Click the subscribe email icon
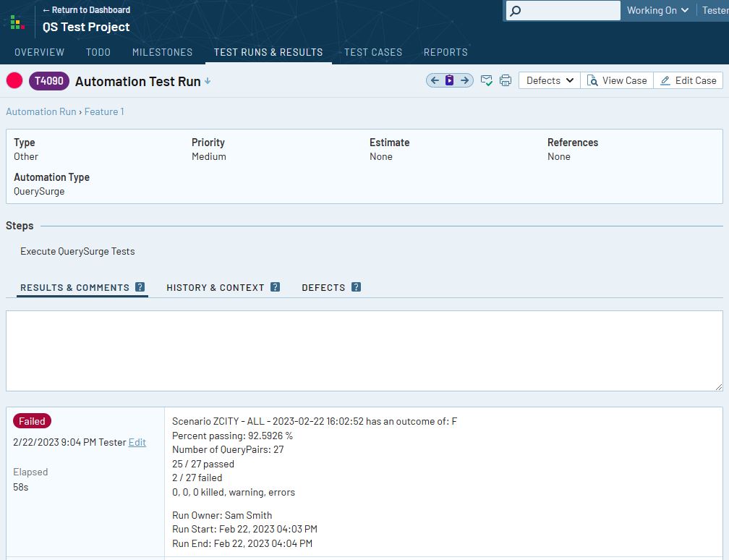This screenshot has height=560, width=729. click(486, 80)
